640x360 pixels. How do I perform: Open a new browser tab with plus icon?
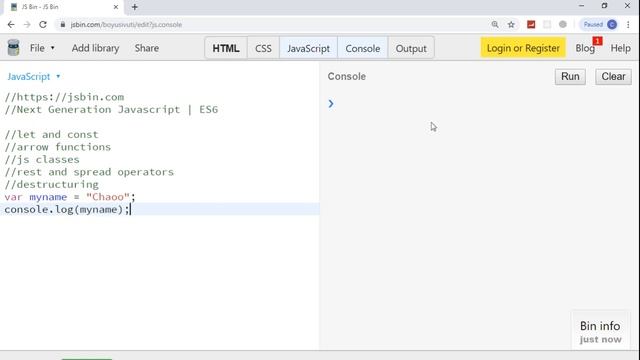(x=135, y=7)
